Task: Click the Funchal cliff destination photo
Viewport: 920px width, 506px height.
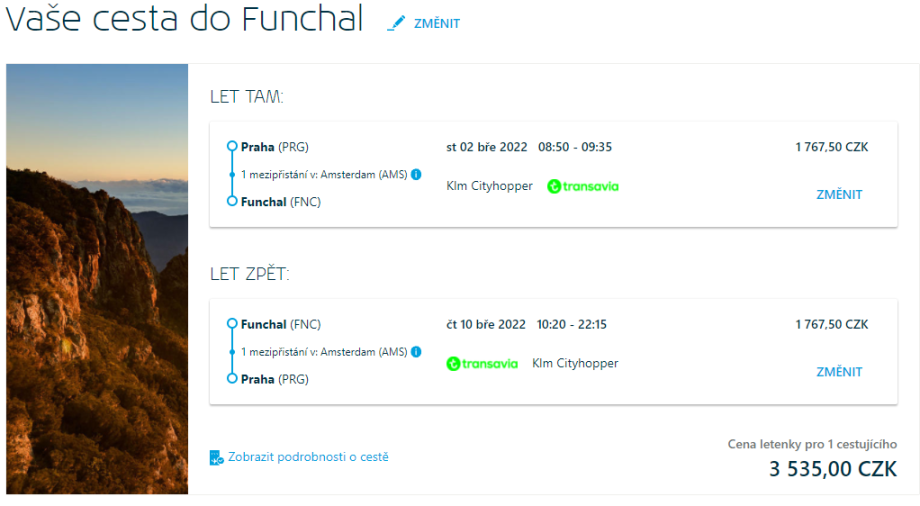Action: [97, 279]
